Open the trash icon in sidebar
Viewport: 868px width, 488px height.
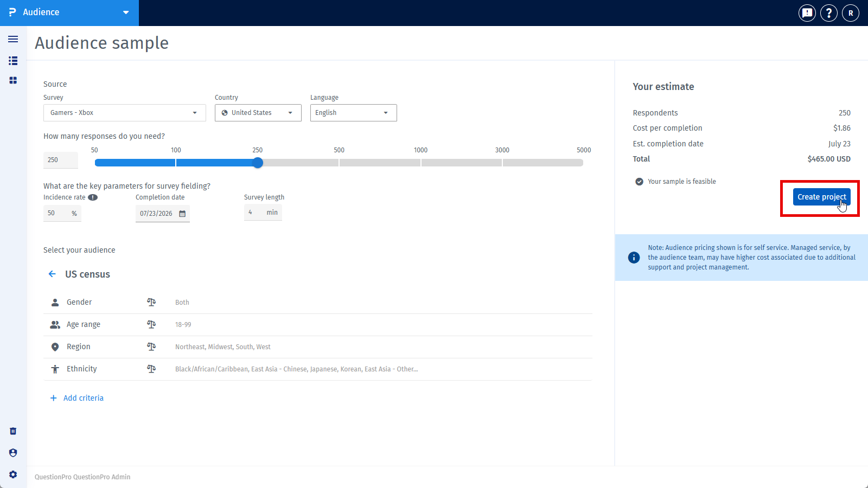click(x=13, y=431)
